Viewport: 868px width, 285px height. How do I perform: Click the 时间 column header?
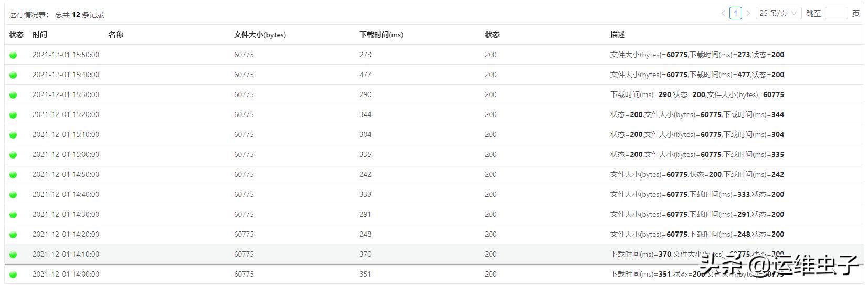pyautogui.click(x=40, y=35)
